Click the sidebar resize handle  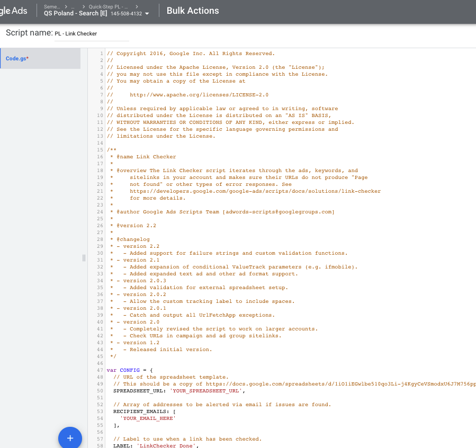pos(84,258)
